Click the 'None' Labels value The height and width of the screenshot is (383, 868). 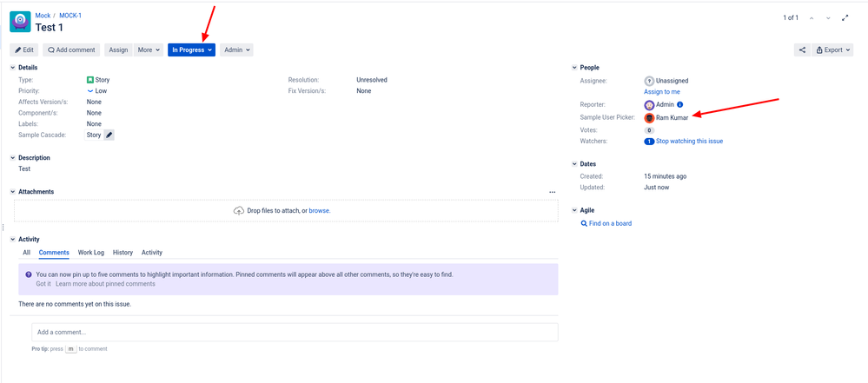pos(94,124)
